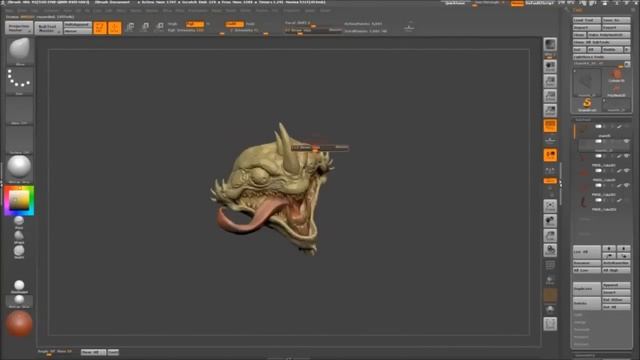Expand the Project section
The width and height of the screenshot is (640, 360).
pos(581,337)
